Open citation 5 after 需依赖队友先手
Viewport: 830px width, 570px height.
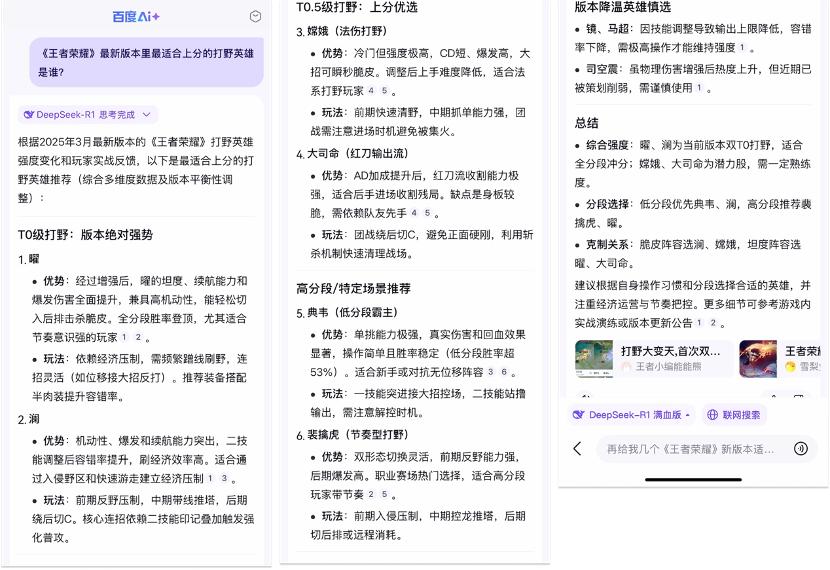[427, 213]
